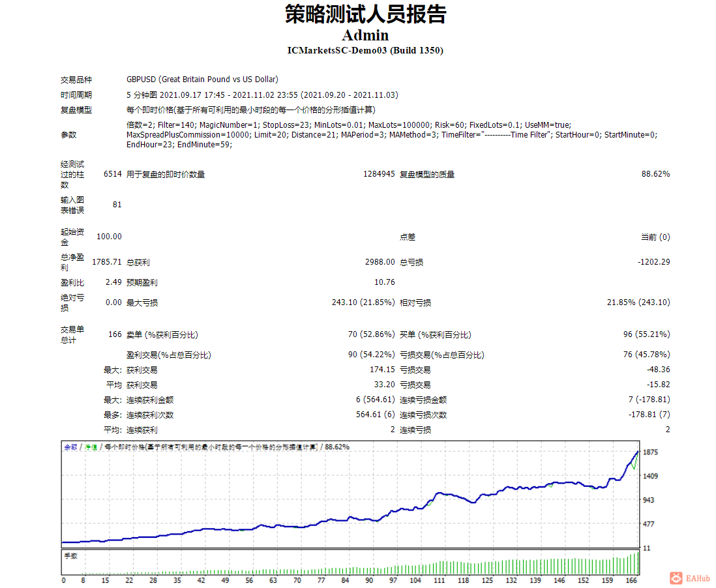
Task: Click the largest loss trade value -48.36
Action: tap(659, 370)
